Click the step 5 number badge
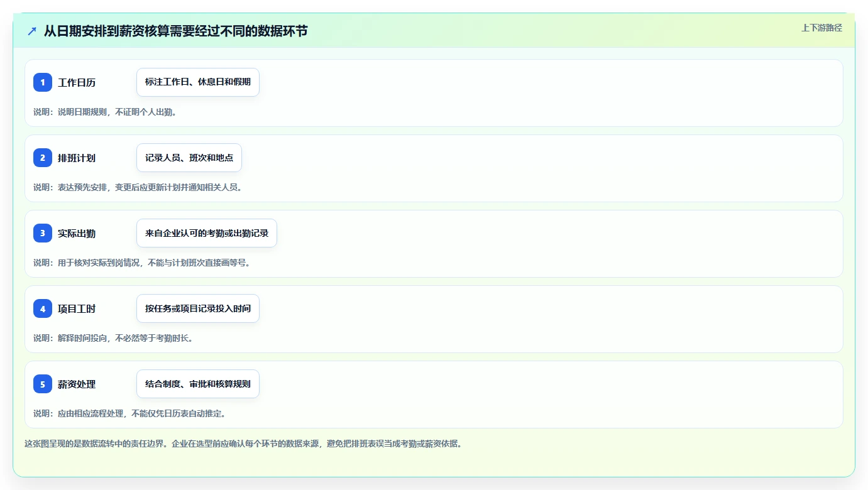This screenshot has height=490, width=868. pyautogui.click(x=43, y=384)
